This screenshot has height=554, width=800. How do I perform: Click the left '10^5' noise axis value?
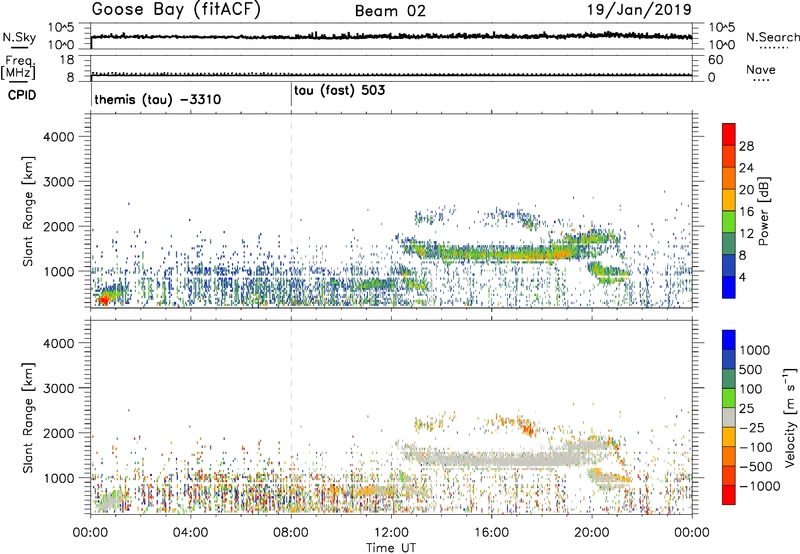tap(61, 27)
